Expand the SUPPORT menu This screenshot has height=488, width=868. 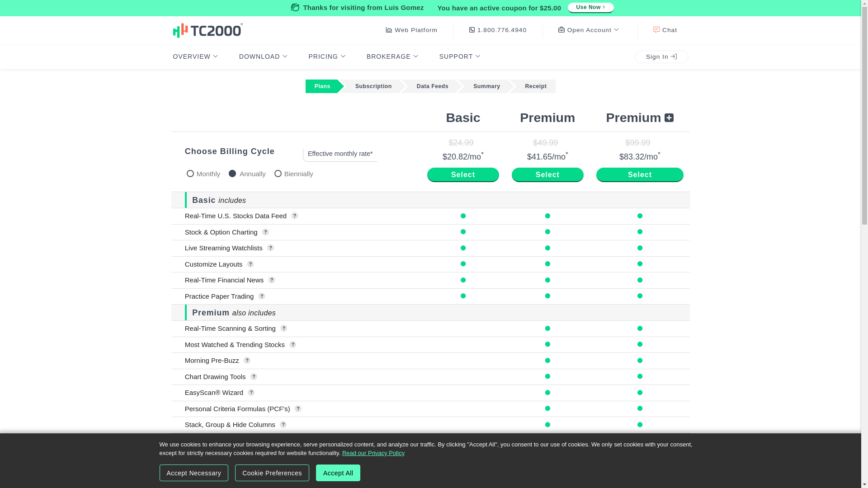(460, 56)
